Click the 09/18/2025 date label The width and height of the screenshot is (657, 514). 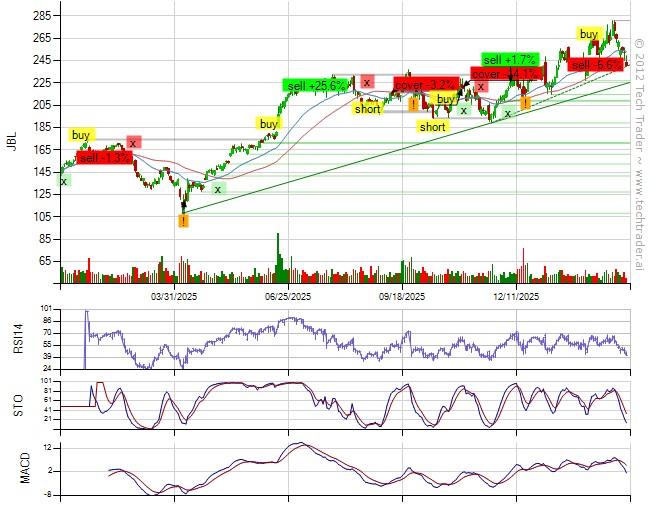[402, 297]
